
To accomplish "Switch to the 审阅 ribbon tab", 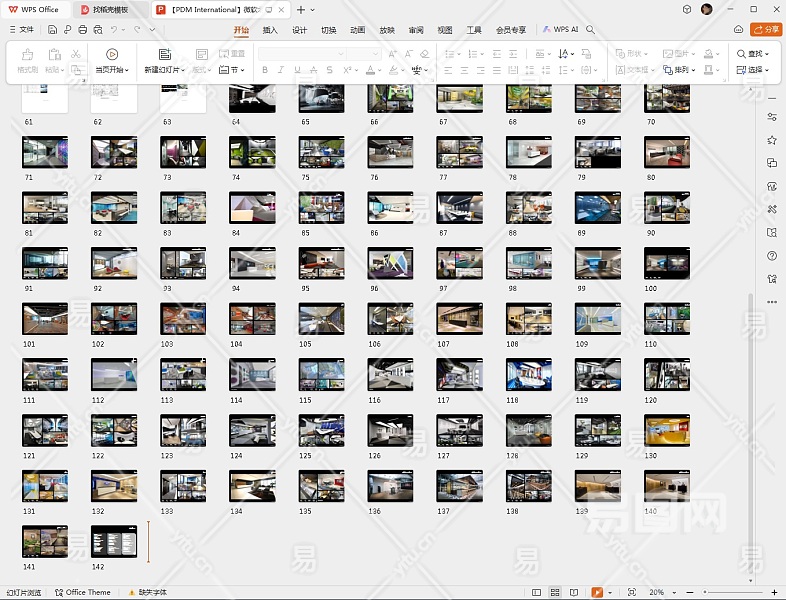I will [x=416, y=30].
